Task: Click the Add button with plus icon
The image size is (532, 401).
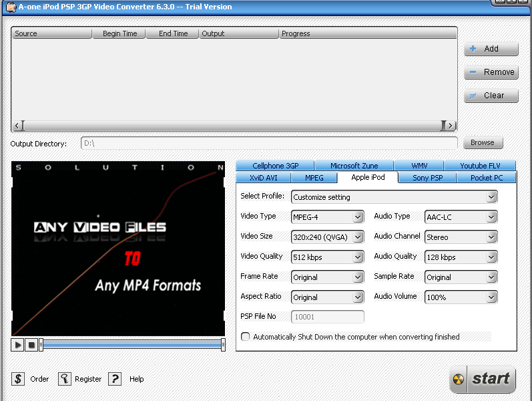Action: coord(491,49)
